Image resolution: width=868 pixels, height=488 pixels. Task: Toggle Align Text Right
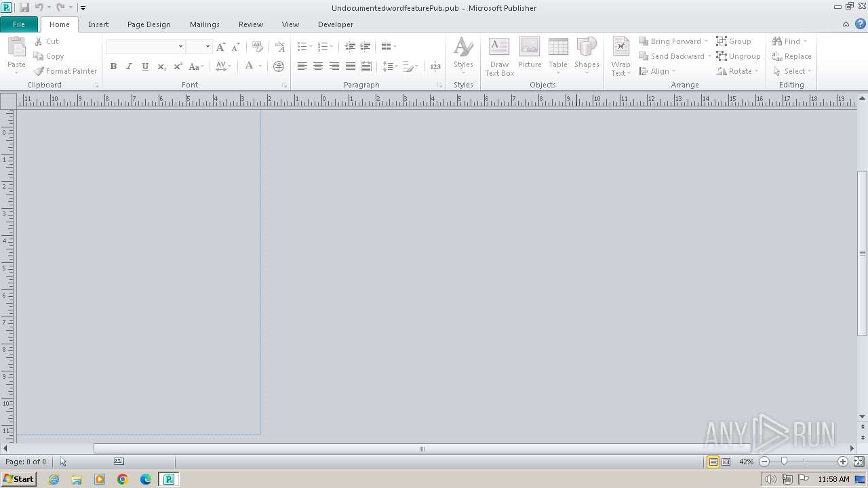pos(334,66)
